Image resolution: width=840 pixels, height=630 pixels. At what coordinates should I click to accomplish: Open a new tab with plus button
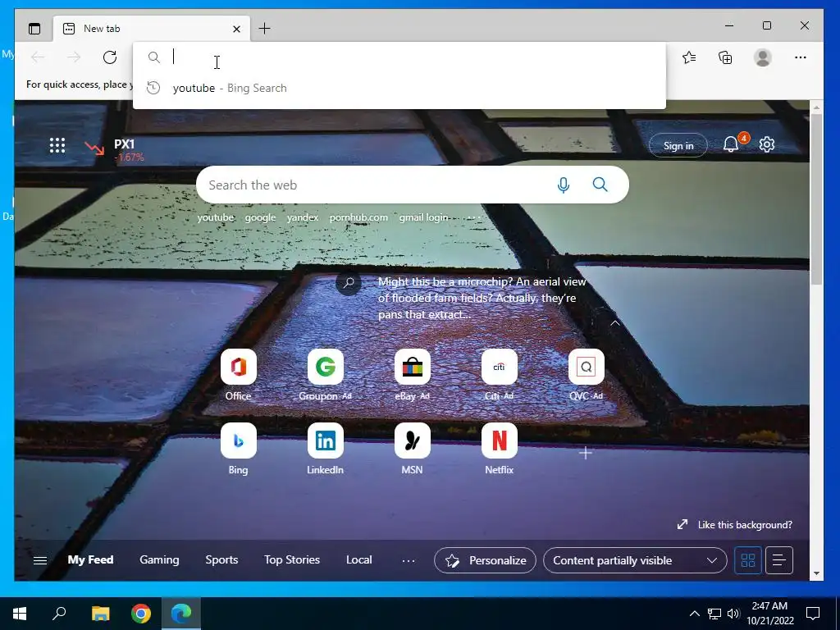265,29
